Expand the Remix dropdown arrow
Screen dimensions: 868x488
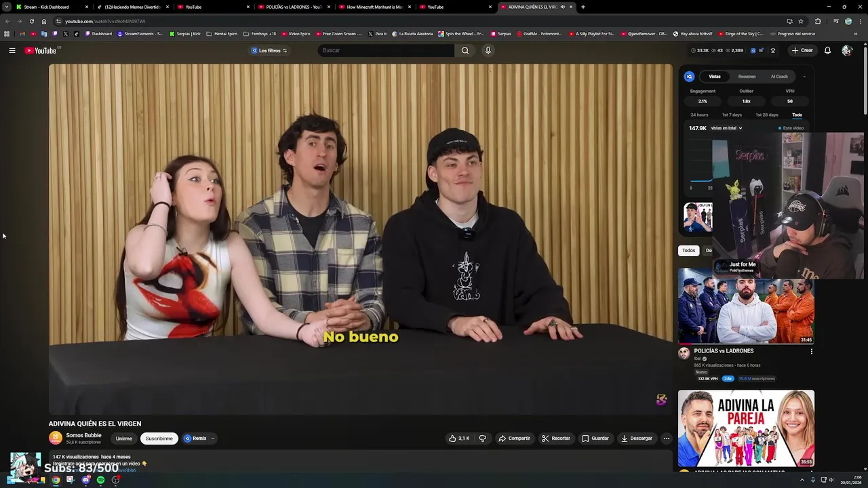pyautogui.click(x=213, y=439)
